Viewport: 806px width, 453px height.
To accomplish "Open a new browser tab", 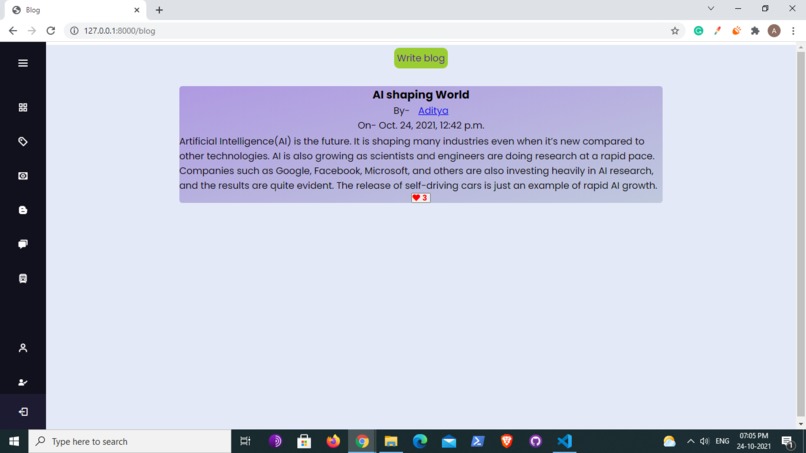I will 159,10.
